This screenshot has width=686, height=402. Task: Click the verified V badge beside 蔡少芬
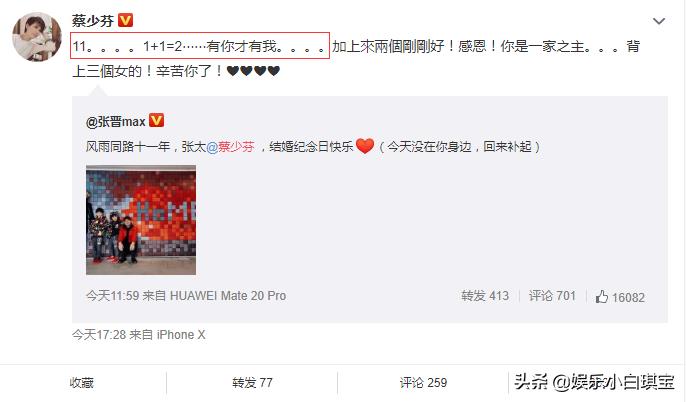point(126,20)
